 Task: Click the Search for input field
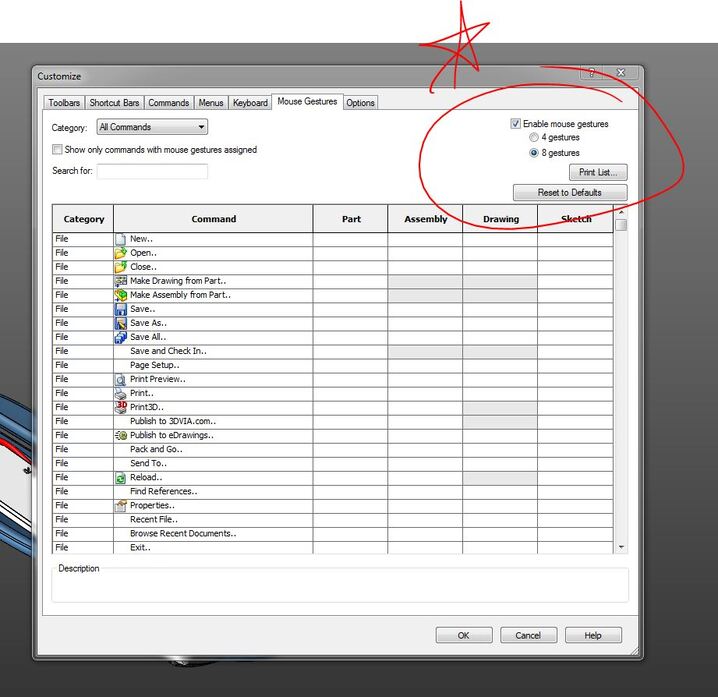[152, 171]
